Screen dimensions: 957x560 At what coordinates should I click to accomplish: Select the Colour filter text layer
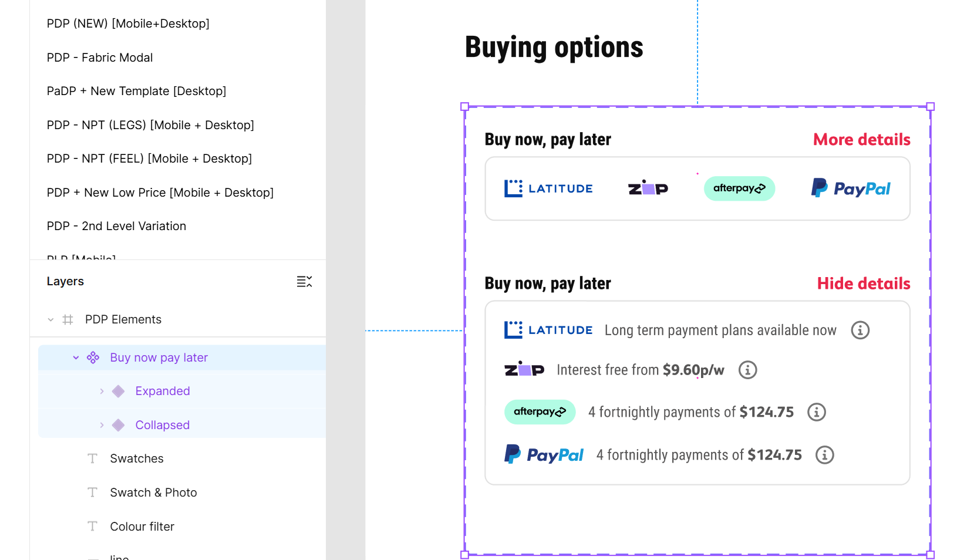[x=142, y=527]
